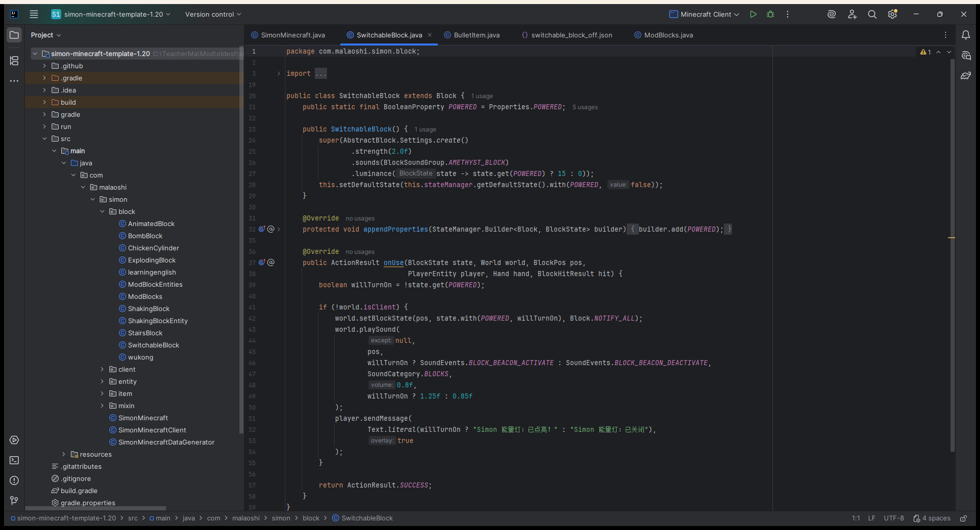Jump to next highlighted error arrow
The height and width of the screenshot is (530, 980).
[x=949, y=52]
